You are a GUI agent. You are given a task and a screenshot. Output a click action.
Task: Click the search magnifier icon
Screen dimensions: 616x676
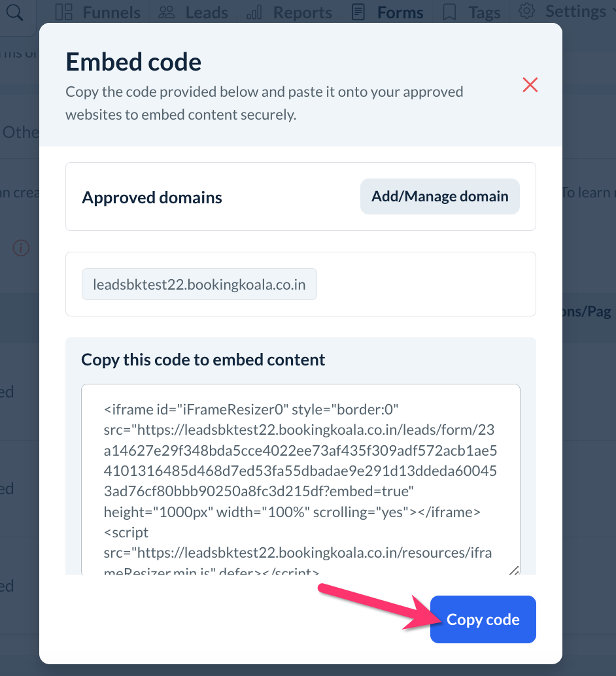(16, 12)
